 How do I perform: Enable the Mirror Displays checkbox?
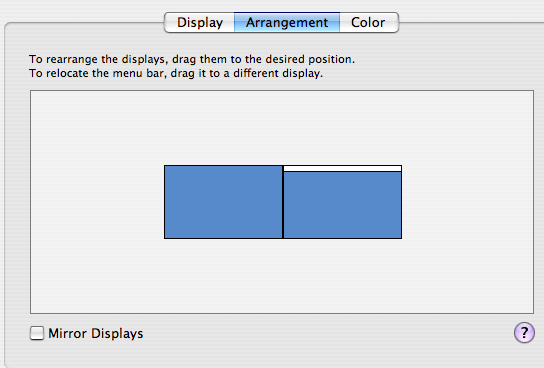click(x=37, y=333)
